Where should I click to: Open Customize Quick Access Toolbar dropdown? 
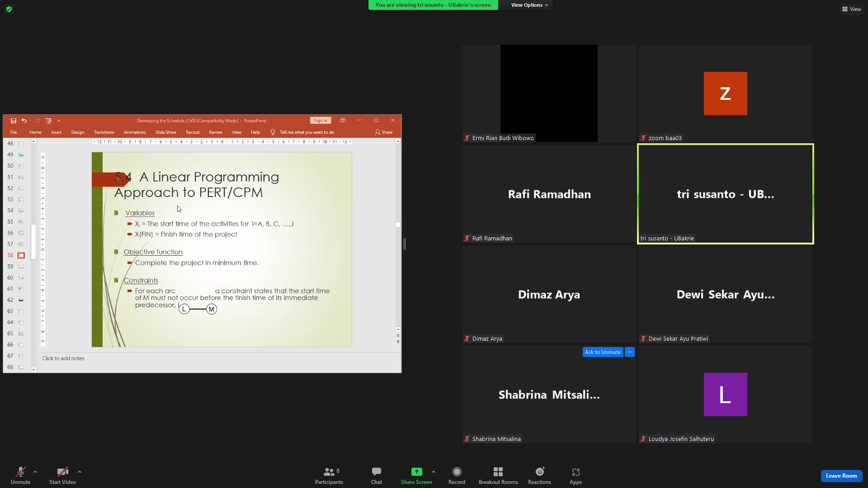tap(59, 121)
